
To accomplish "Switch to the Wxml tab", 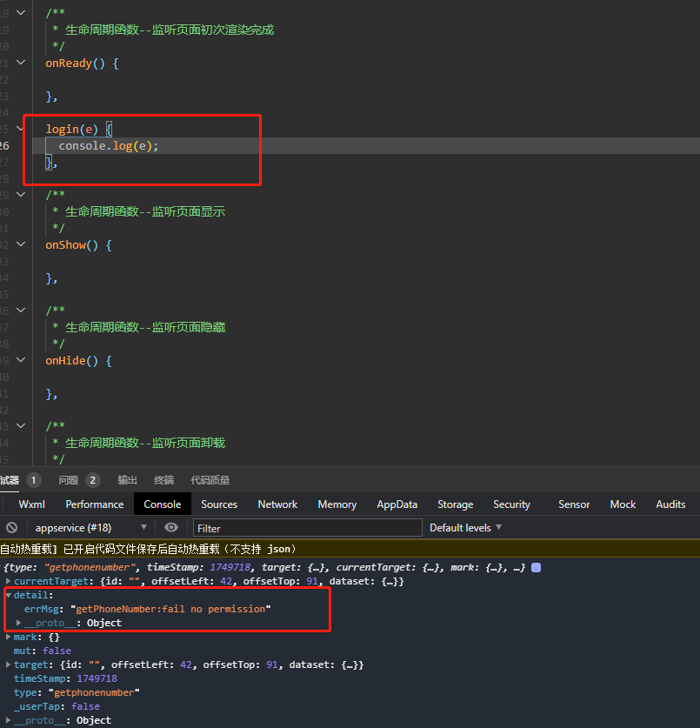I will [x=31, y=504].
